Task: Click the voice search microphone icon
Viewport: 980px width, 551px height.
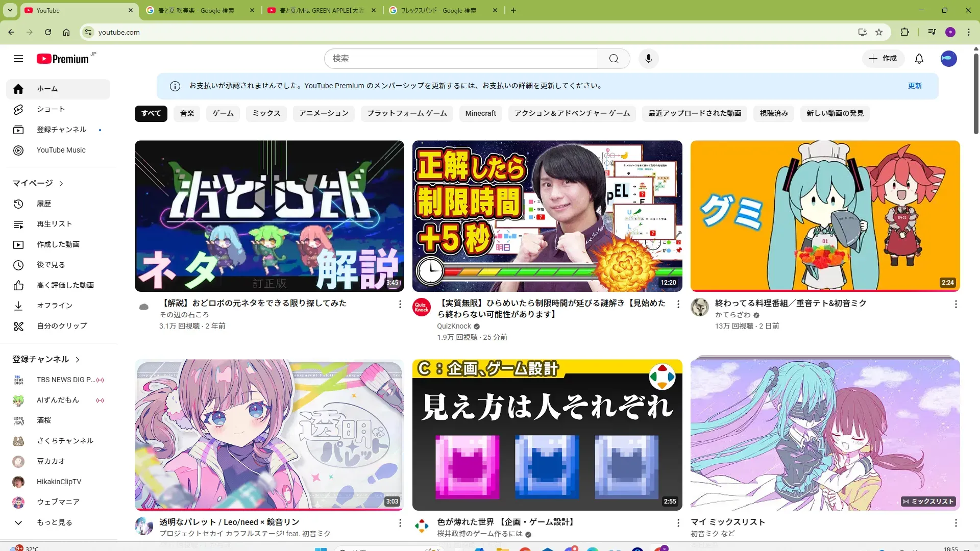Action: [x=648, y=59]
